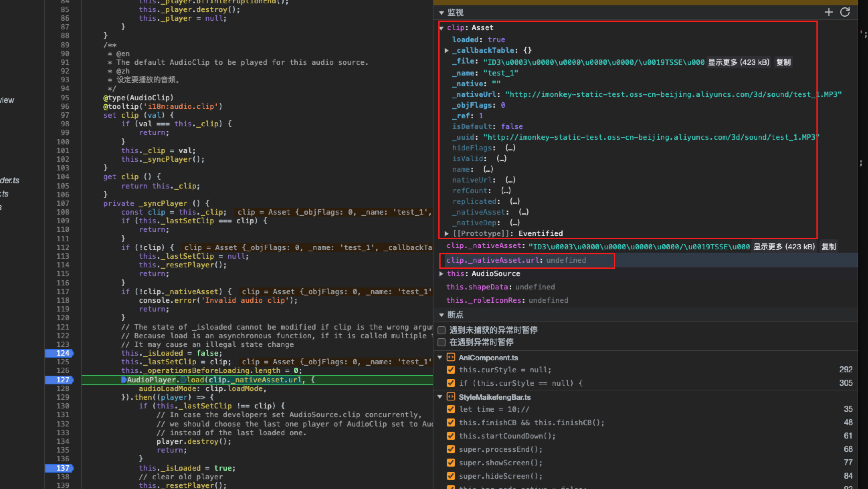Image resolution: width=868 pixels, height=489 pixels.
Task: Click the AniComponent.ts breakpoint file icon
Action: pyautogui.click(x=451, y=357)
